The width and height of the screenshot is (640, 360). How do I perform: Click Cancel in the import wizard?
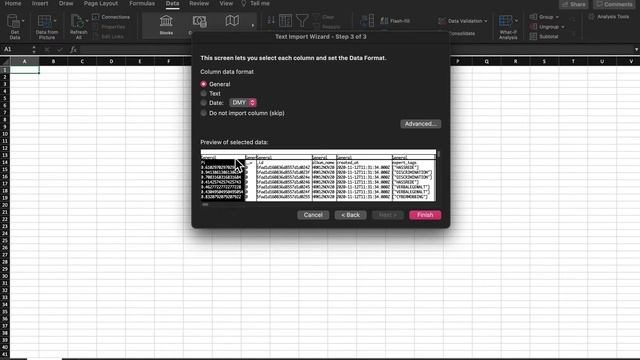(x=313, y=215)
